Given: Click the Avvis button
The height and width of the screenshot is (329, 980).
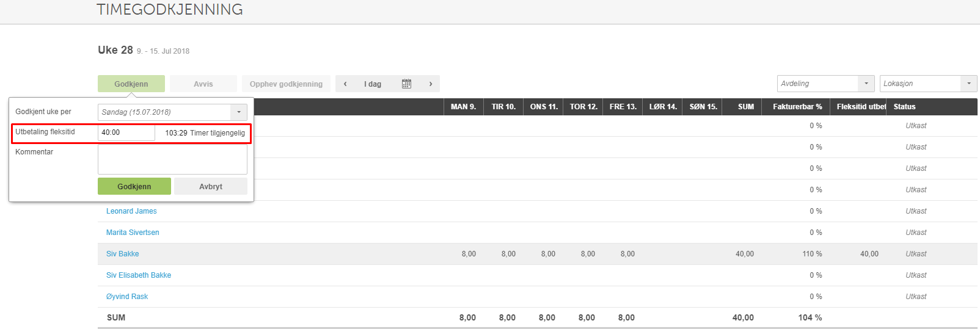Looking at the screenshot, I should pyautogui.click(x=203, y=84).
